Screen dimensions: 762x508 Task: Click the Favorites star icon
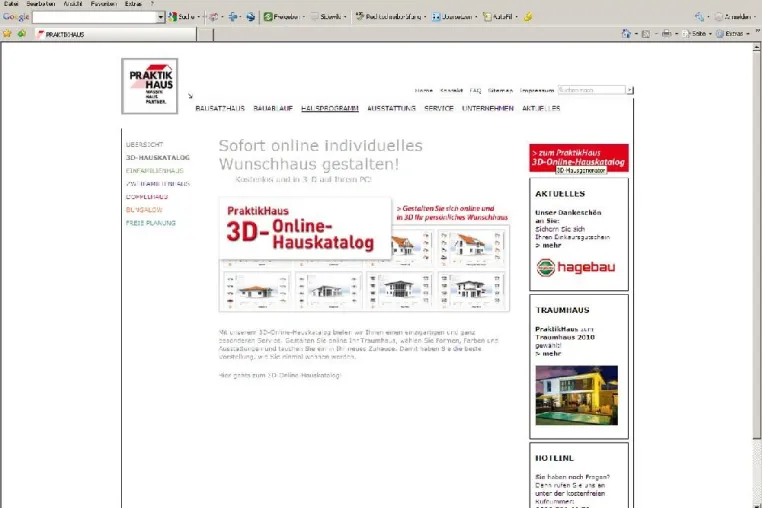(7, 34)
